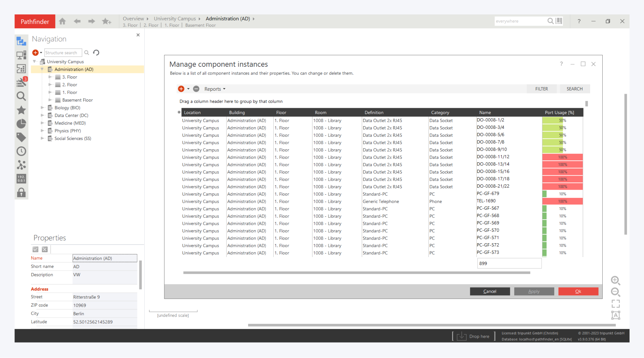Click zoom-in magnifier at bottom right
This screenshot has height=358, width=644.
point(615,280)
